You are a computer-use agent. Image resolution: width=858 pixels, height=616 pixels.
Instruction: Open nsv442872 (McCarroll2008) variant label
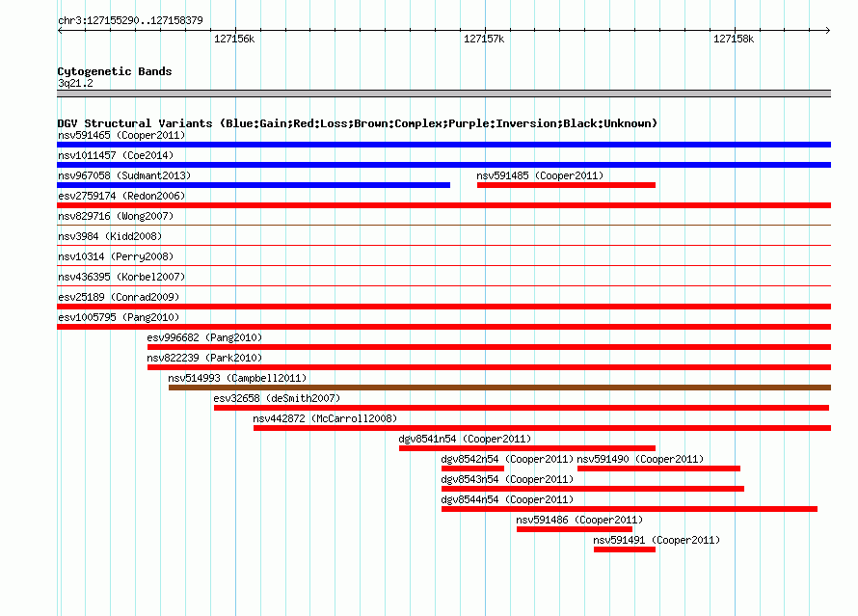click(x=325, y=418)
